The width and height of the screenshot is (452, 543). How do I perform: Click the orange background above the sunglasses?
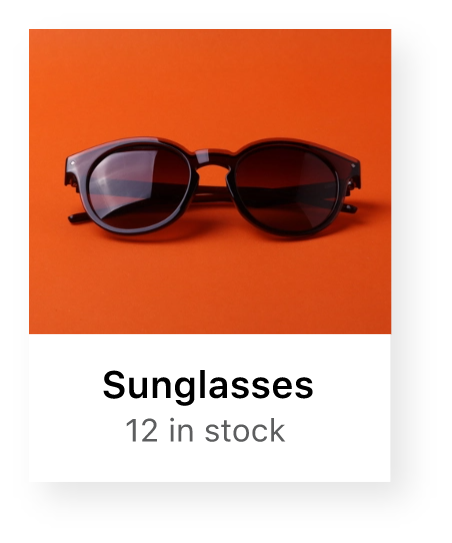(x=210, y=83)
